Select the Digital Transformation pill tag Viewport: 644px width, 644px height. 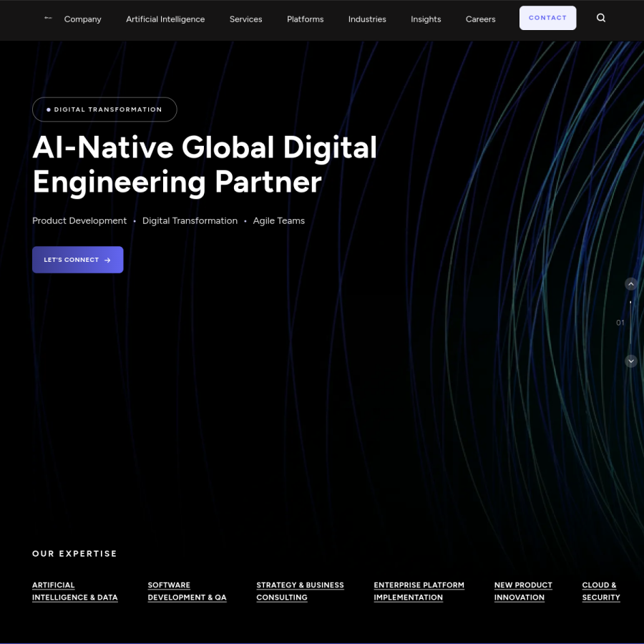[104, 109]
